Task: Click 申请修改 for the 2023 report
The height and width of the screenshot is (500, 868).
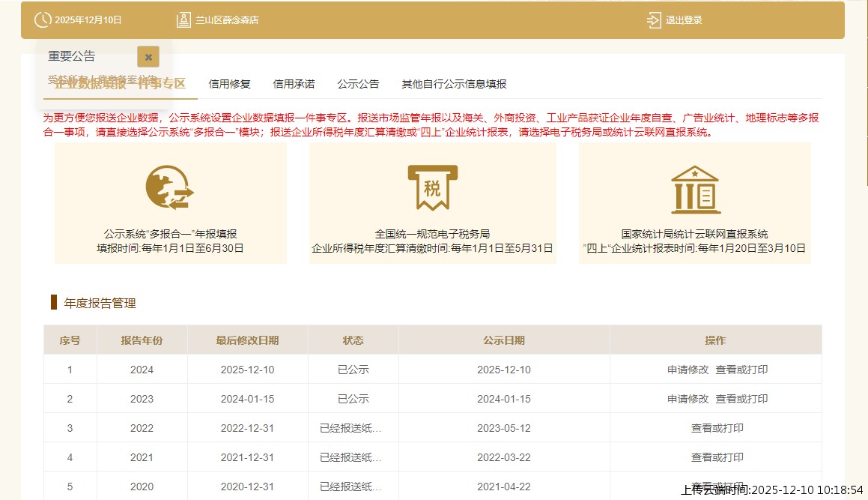Action: click(x=688, y=399)
